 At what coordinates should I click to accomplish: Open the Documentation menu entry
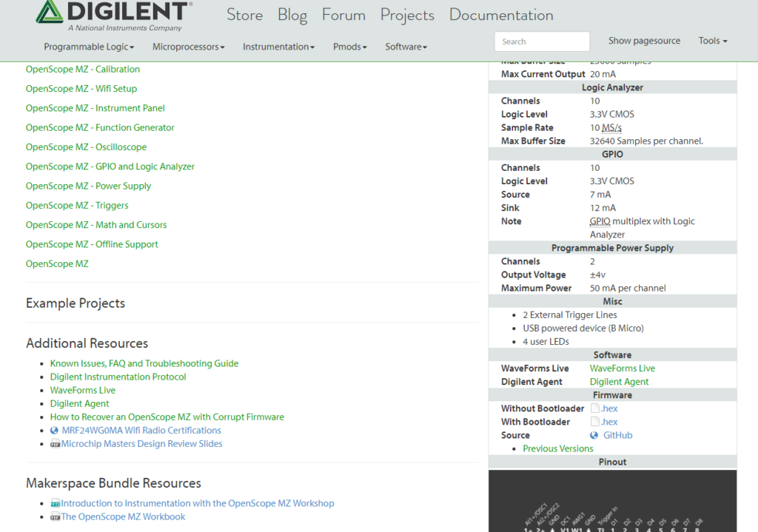click(500, 15)
